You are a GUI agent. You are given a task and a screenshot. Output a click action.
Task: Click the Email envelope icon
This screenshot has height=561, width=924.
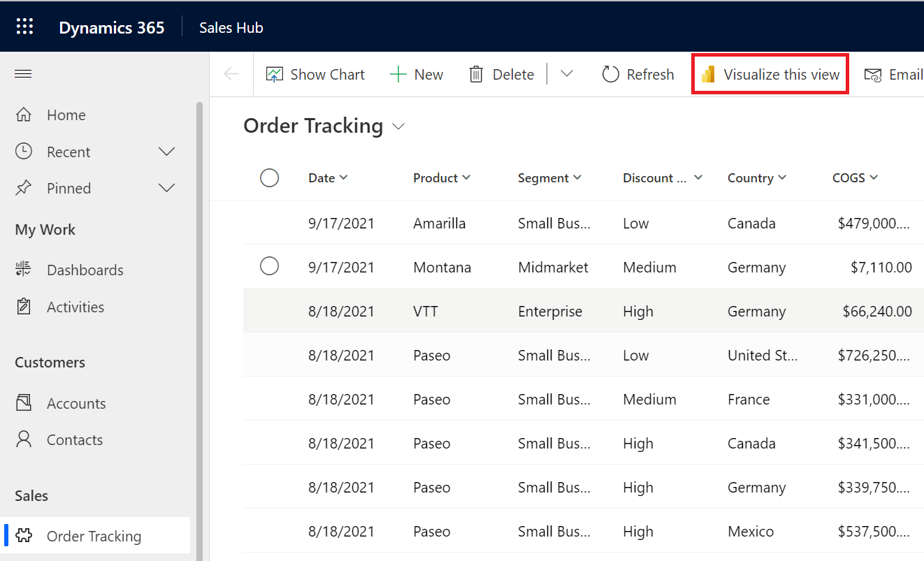pos(873,75)
